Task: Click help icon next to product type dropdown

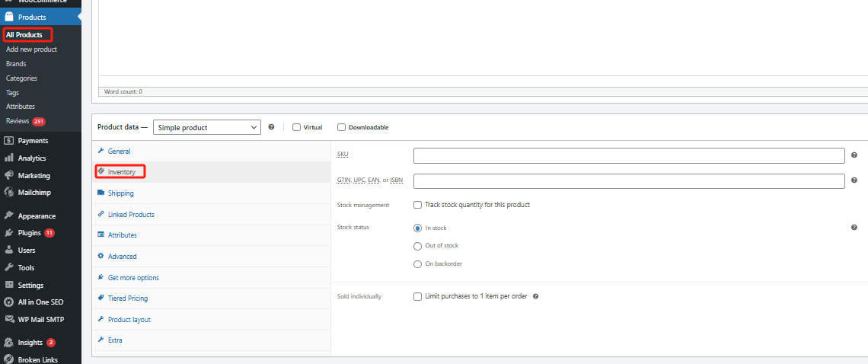Action: [271, 127]
